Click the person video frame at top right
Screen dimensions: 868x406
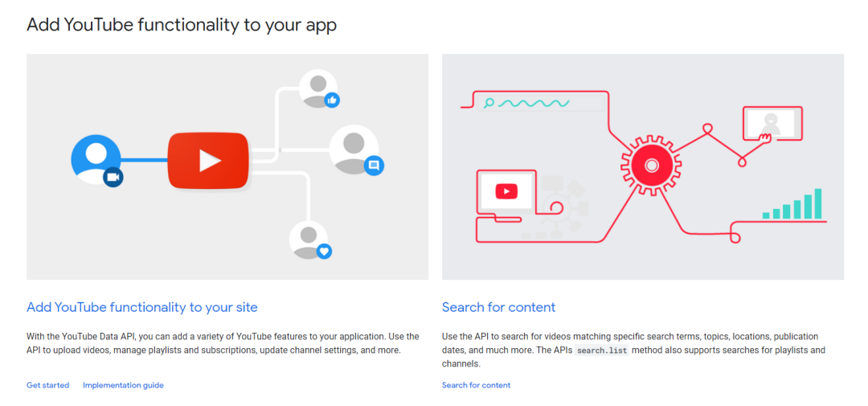coord(772,123)
